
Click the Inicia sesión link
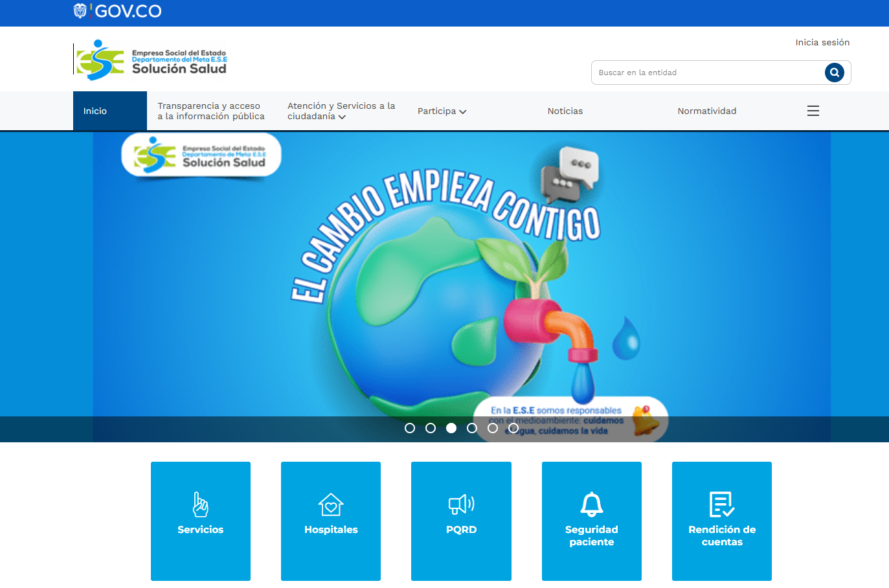(x=822, y=42)
